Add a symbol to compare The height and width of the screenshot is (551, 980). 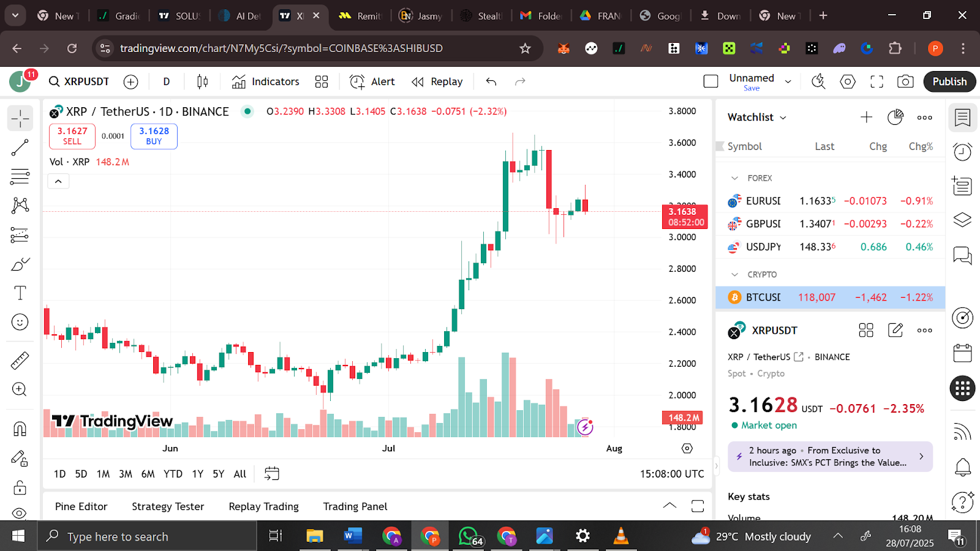tap(131, 81)
